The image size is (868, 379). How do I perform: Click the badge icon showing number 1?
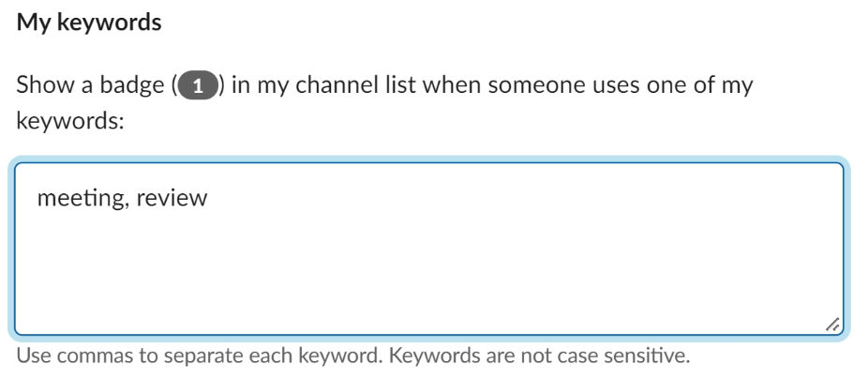point(197,86)
